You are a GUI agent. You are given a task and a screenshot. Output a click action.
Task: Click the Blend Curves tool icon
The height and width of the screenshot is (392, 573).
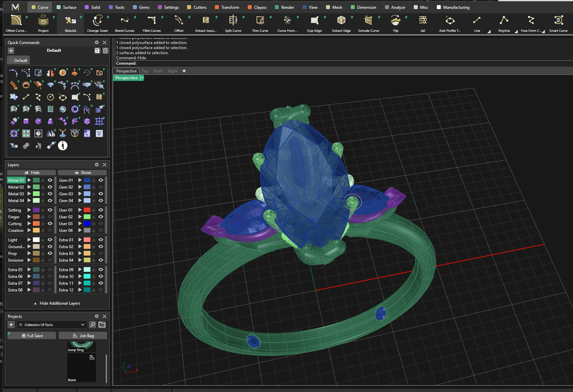(x=124, y=21)
